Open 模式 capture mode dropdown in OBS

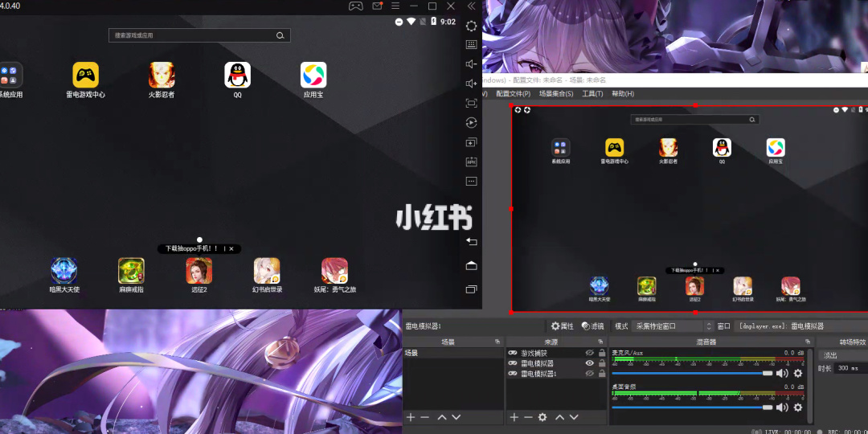tap(674, 326)
